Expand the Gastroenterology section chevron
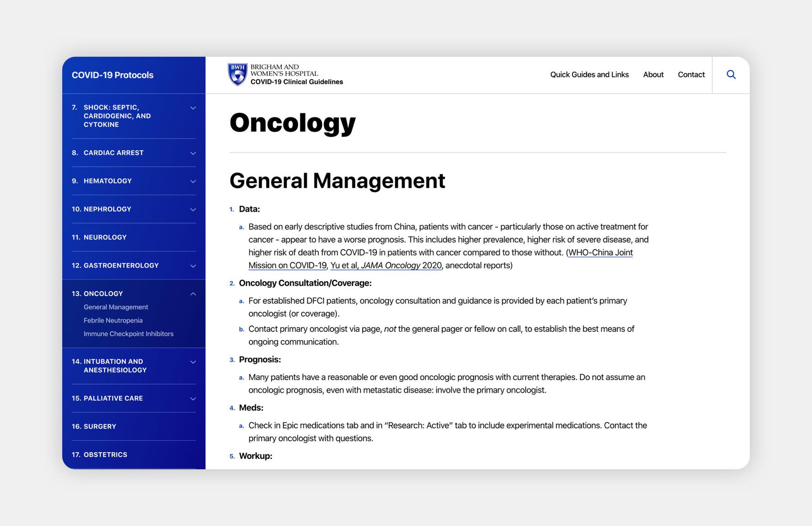The width and height of the screenshot is (812, 526). pos(193,266)
